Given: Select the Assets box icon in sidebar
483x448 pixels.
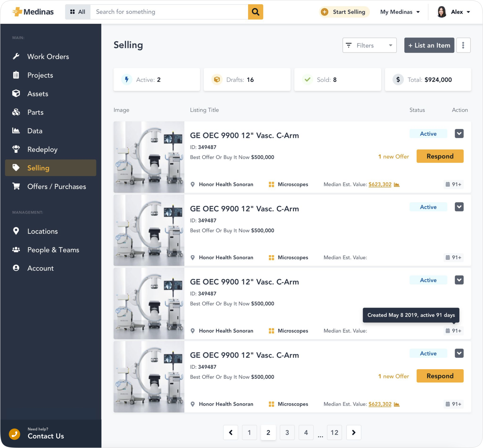Looking at the screenshot, I should pos(16,94).
